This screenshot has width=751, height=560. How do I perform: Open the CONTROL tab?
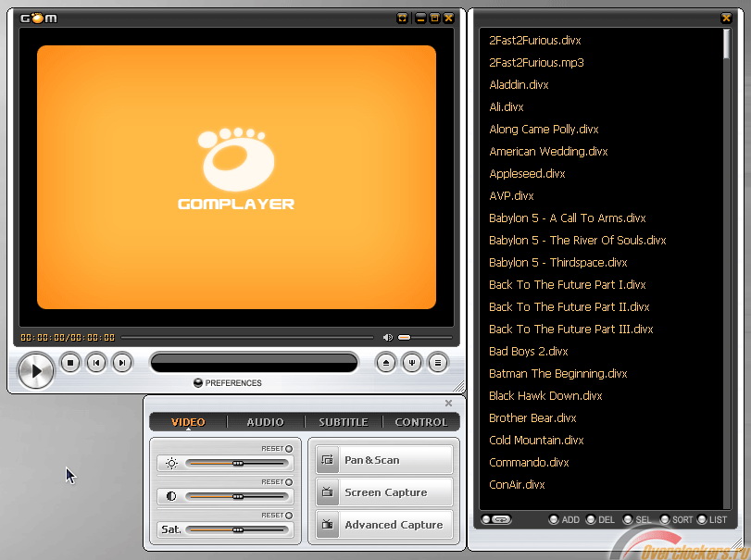(421, 422)
